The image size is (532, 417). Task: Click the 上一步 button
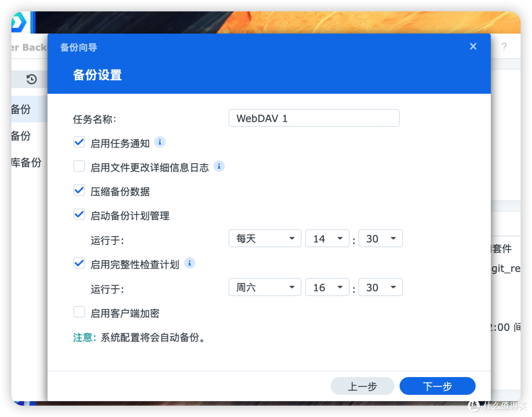(x=363, y=386)
